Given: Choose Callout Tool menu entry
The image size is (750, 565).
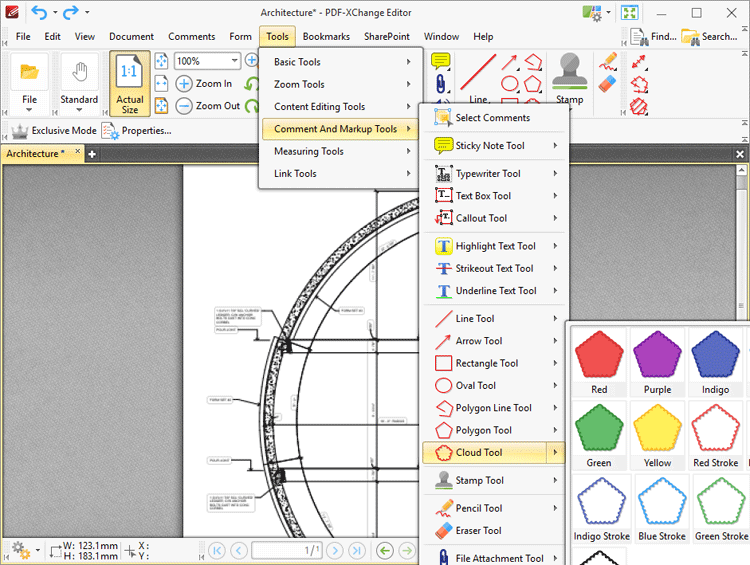Looking at the screenshot, I should click(494, 218).
